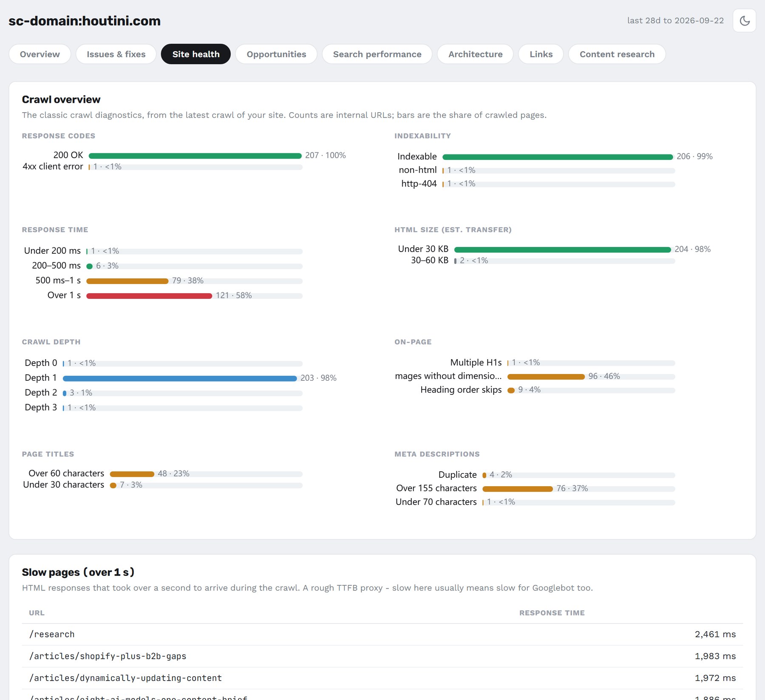Click the sc-domain:houtini.com heading
The image size is (765, 700).
pos(85,21)
